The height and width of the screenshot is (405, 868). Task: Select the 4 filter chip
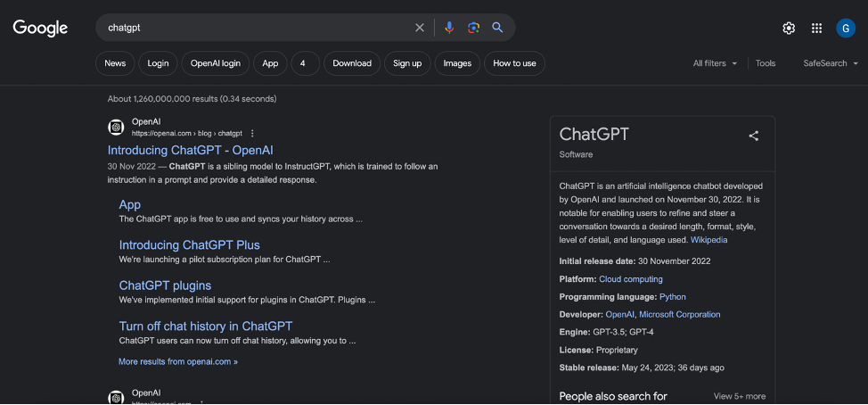pyautogui.click(x=305, y=63)
